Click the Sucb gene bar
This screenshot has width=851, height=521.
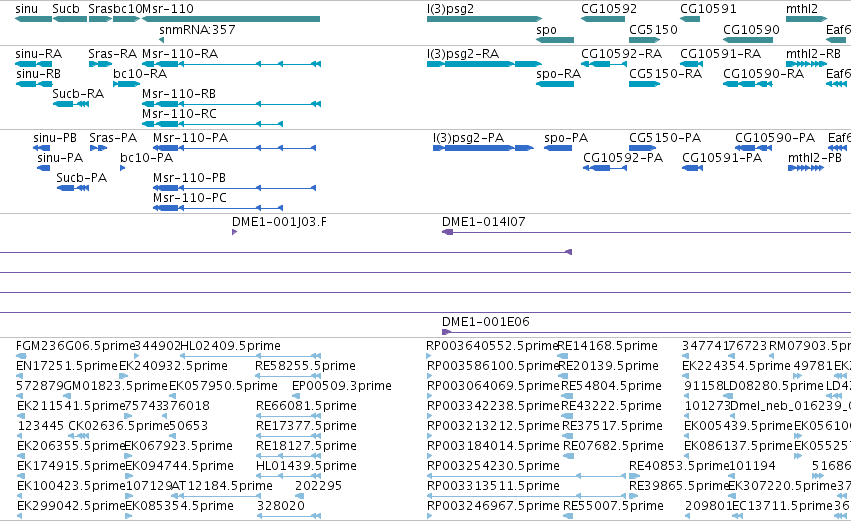coord(70,19)
